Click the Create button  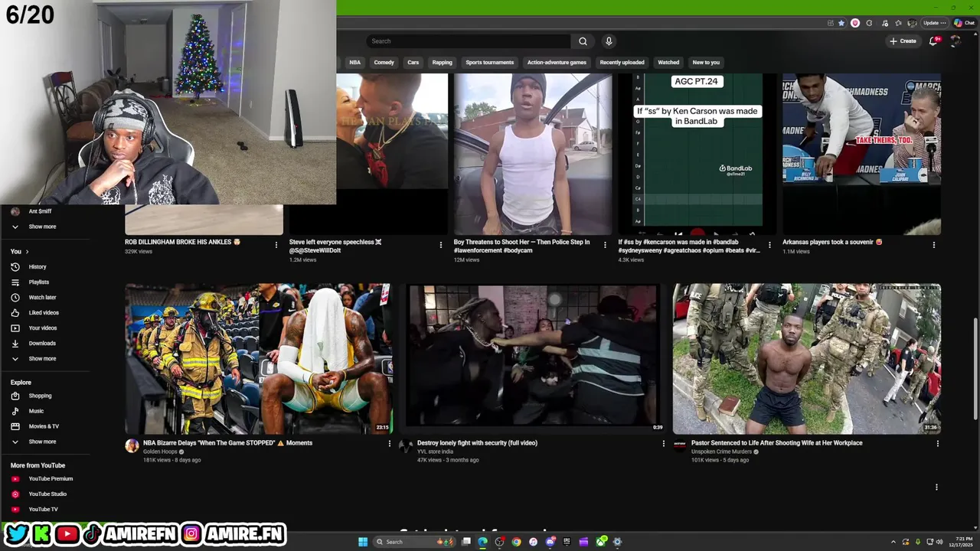(903, 41)
